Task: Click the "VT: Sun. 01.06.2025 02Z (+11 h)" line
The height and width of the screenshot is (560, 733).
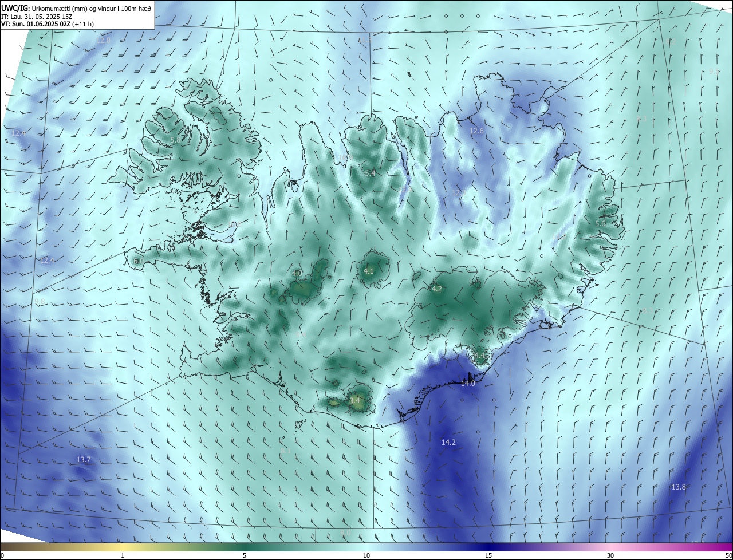Action: [x=48, y=24]
